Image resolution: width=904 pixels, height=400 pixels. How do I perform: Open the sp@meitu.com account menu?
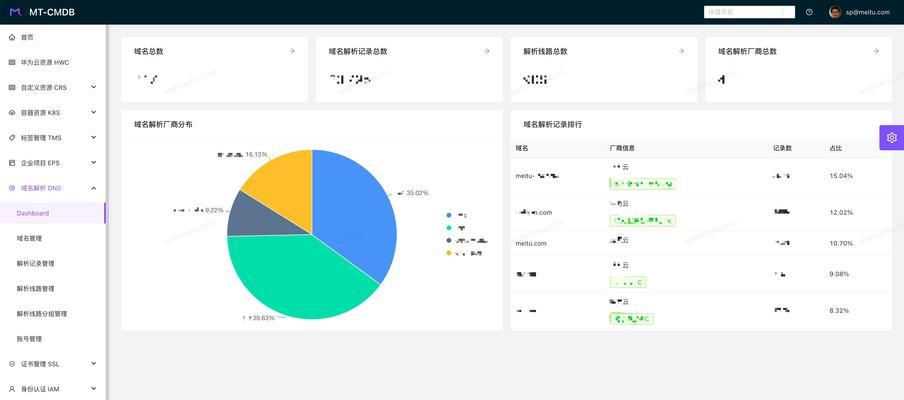[x=868, y=12]
